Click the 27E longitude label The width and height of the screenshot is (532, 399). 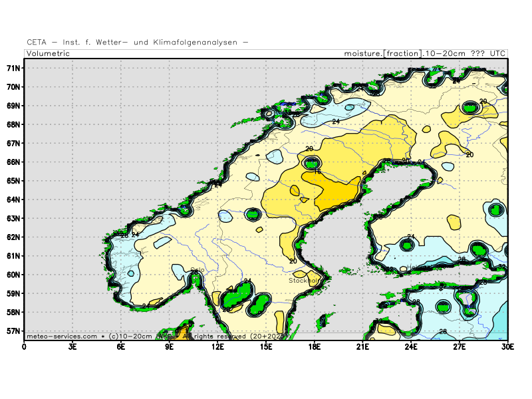460,346
